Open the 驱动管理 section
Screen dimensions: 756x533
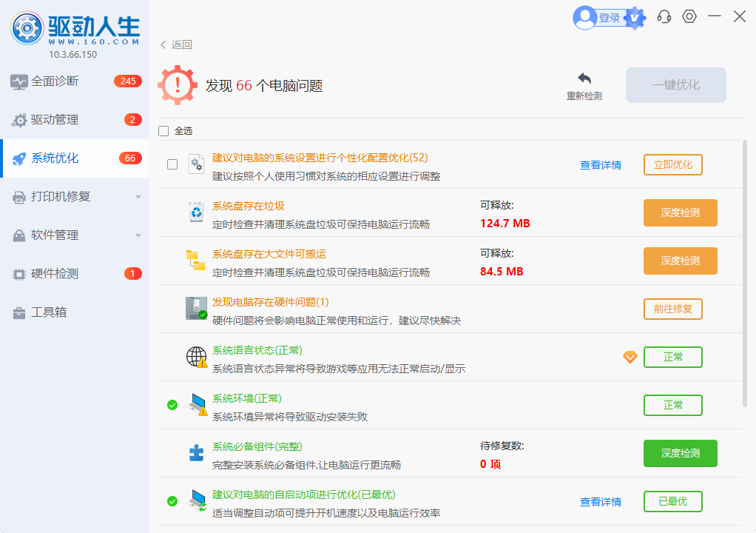click(75, 120)
